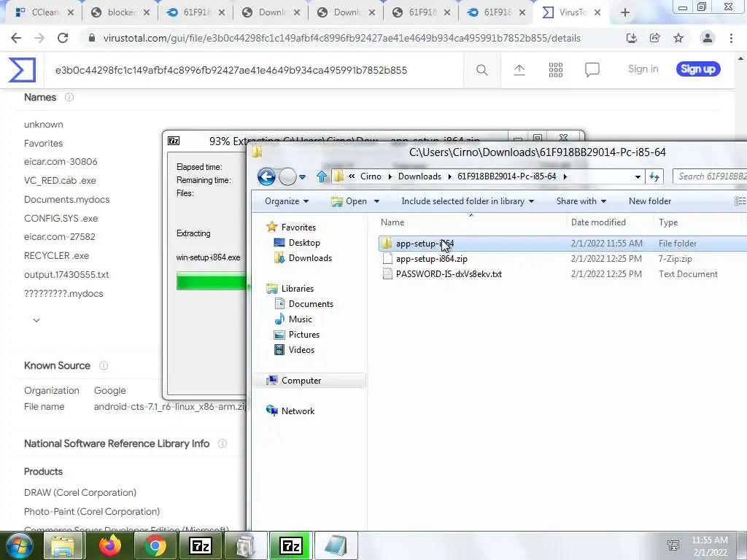Open Windows Start button
The width and height of the screenshot is (747, 560).
pyautogui.click(x=18, y=545)
